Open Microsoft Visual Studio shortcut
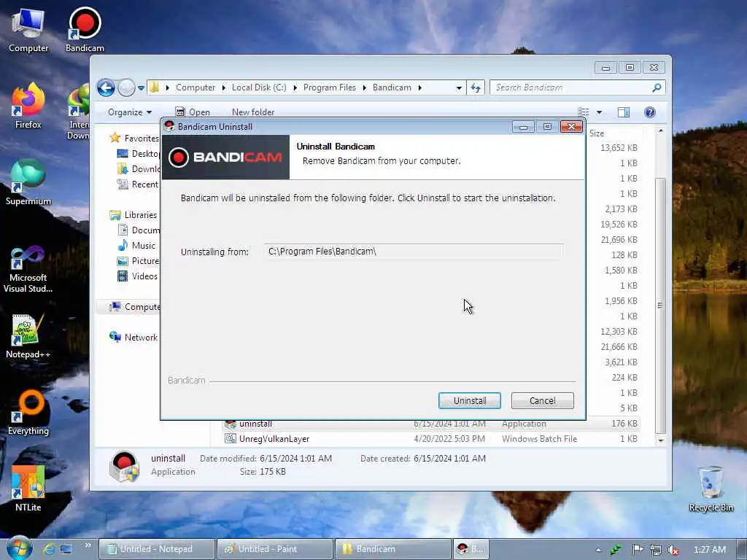The image size is (747, 560). [x=28, y=269]
